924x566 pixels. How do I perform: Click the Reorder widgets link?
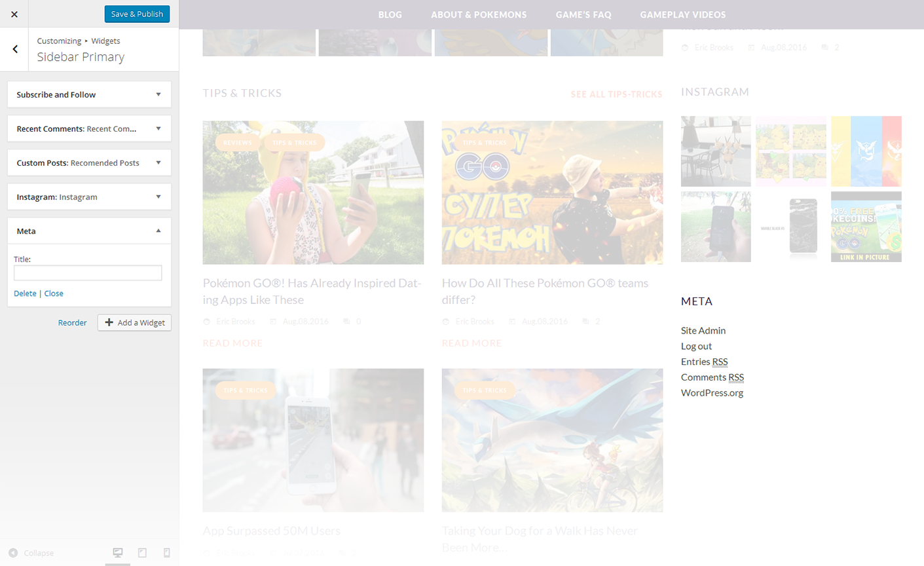[72, 322]
